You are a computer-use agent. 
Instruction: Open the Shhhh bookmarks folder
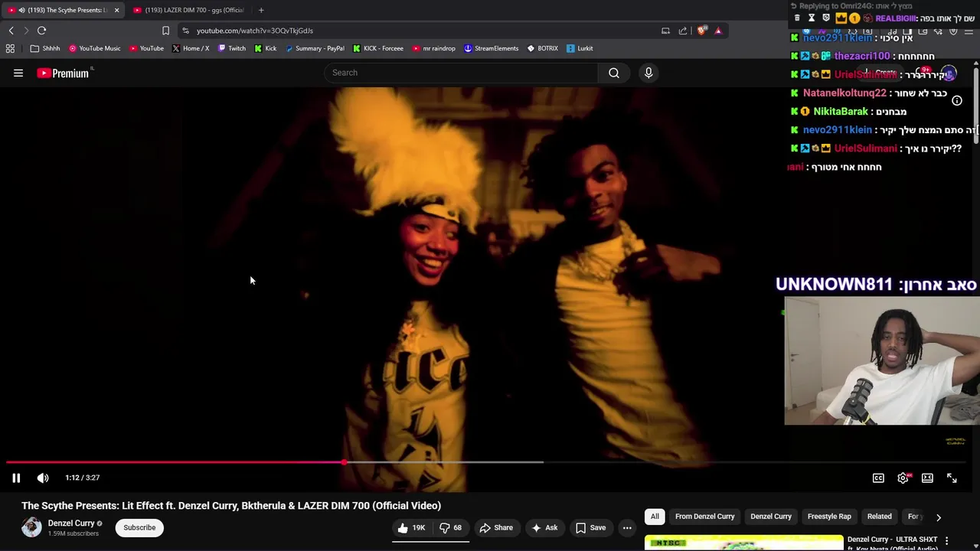[45, 48]
